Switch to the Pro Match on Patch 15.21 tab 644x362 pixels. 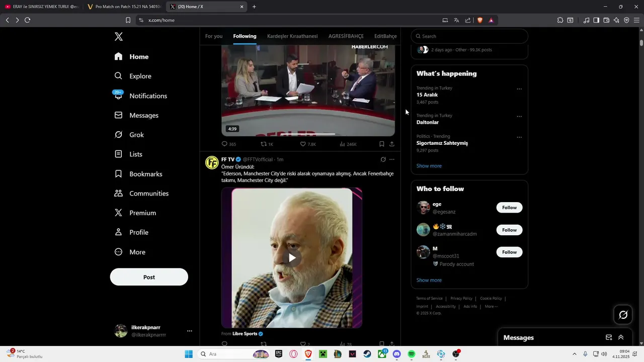[x=124, y=7]
